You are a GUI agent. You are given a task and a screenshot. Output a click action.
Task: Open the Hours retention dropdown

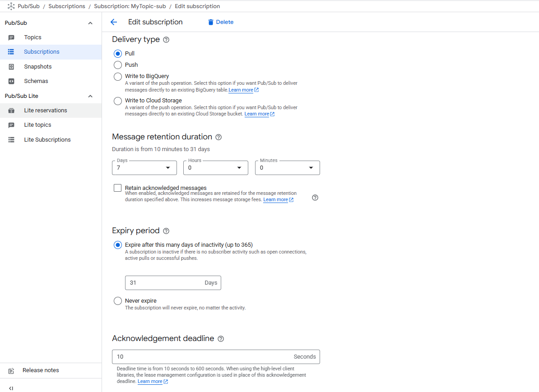[x=215, y=168]
